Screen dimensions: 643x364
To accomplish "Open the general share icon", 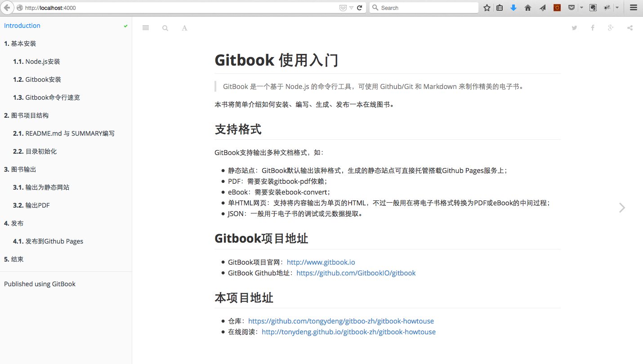I will click(x=630, y=27).
